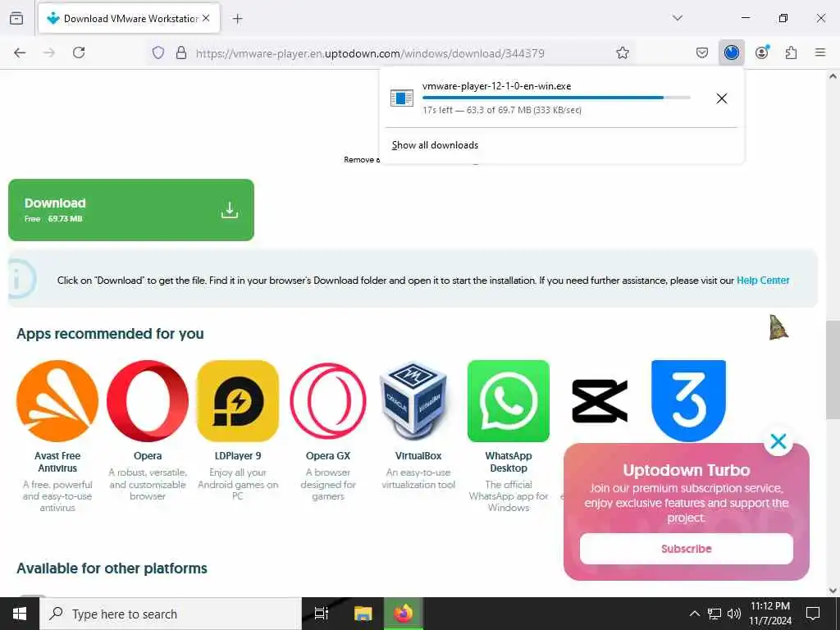Click the forward navigation arrow
The image size is (840, 630).
point(49,52)
